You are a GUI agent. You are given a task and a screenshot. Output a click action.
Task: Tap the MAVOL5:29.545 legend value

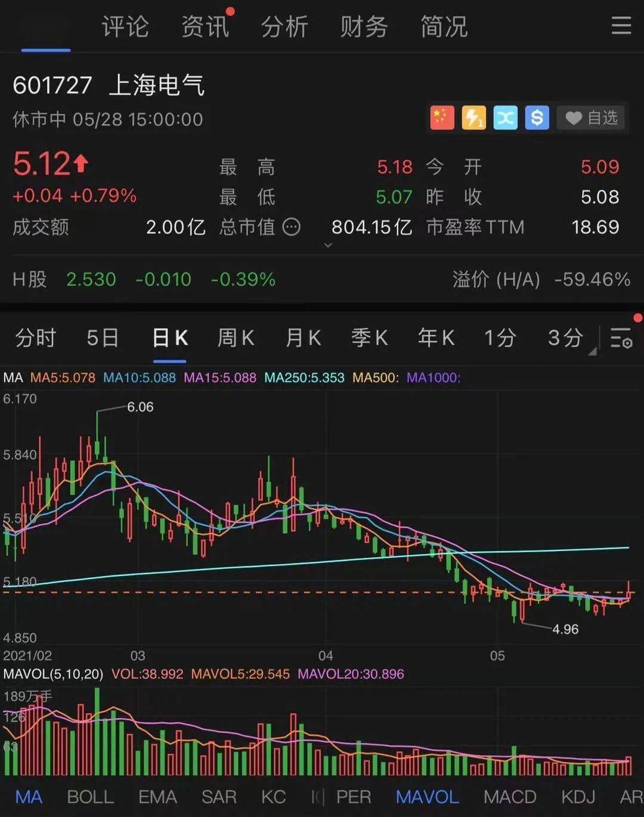tap(240, 674)
